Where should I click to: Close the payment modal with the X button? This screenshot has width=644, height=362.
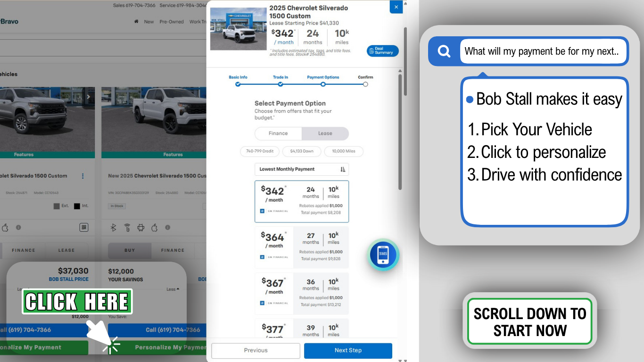click(396, 7)
